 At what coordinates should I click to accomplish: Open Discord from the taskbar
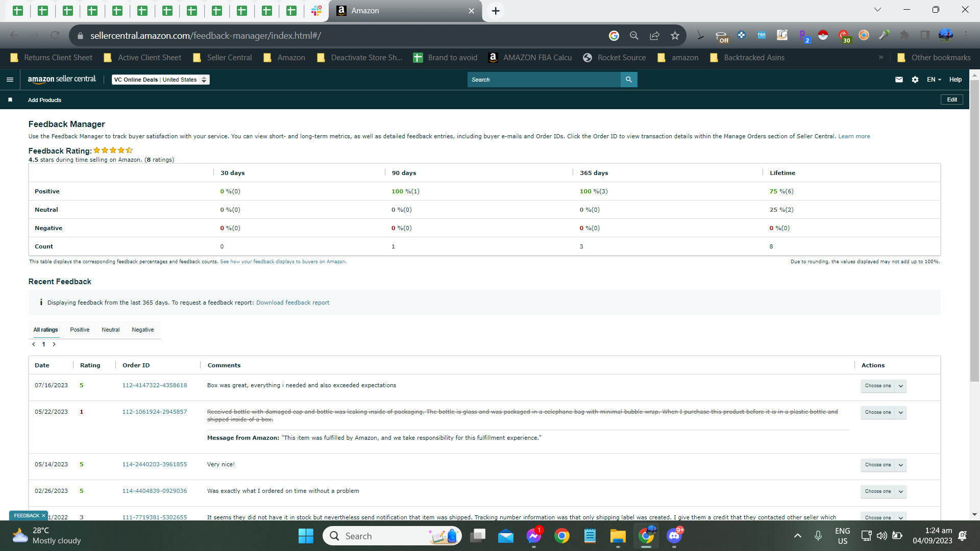pos(674,536)
